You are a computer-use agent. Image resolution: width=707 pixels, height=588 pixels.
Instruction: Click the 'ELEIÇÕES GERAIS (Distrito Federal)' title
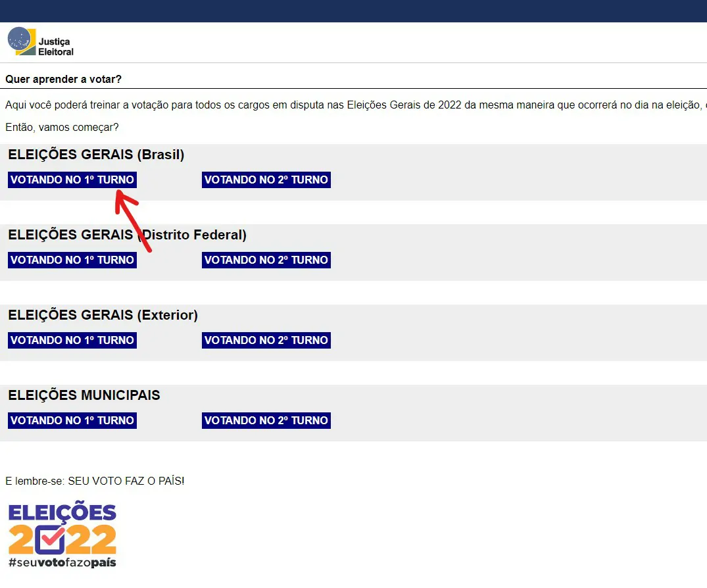[127, 235]
